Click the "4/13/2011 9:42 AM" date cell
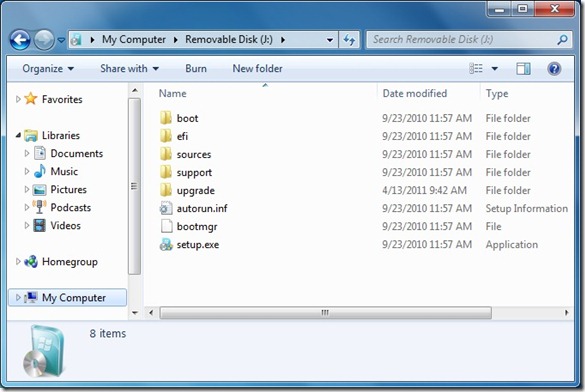The height and width of the screenshot is (392, 585). pos(424,190)
